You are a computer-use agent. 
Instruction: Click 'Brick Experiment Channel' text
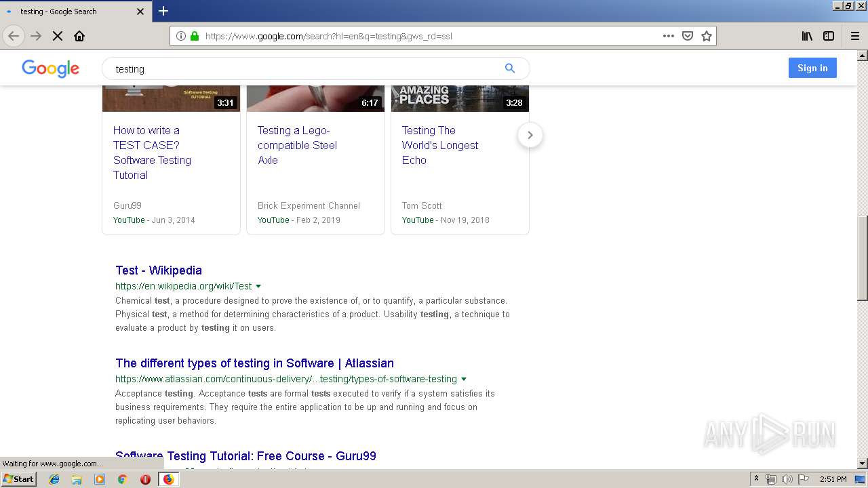click(x=309, y=205)
